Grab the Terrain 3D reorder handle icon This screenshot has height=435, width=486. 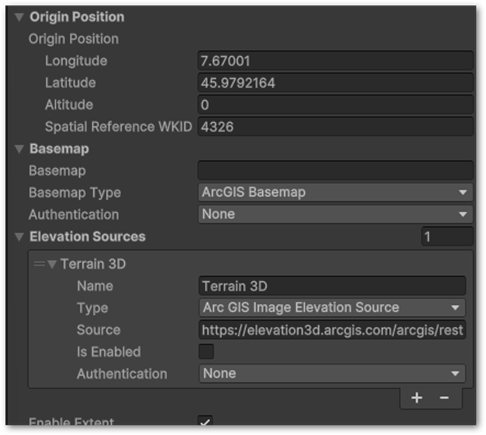[x=39, y=264]
